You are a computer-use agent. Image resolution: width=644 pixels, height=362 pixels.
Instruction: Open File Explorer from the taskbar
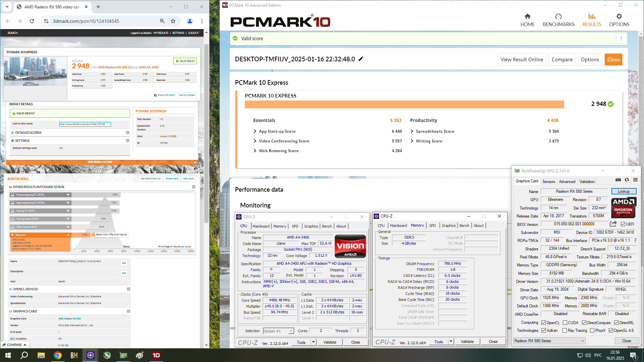click(x=41, y=355)
